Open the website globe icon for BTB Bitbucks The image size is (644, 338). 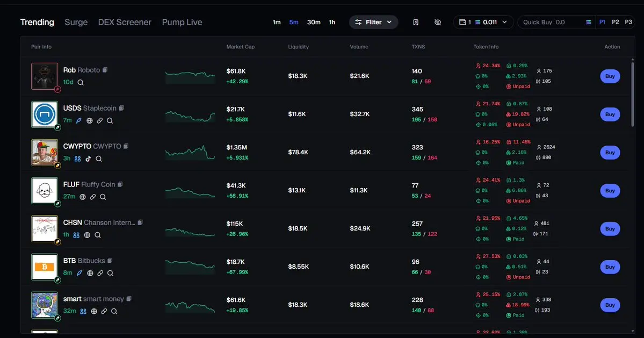pos(90,273)
